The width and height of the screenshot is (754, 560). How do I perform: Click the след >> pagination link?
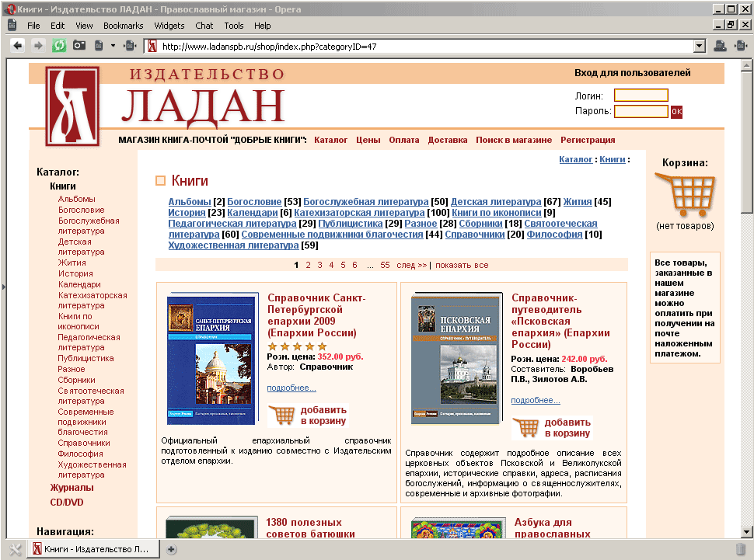(412, 265)
